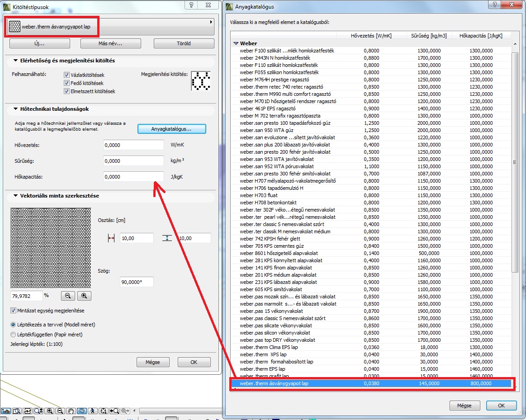Select weber 742 KPSH fehér glett row
Viewport: 526px width, 420px height.
(x=371, y=239)
